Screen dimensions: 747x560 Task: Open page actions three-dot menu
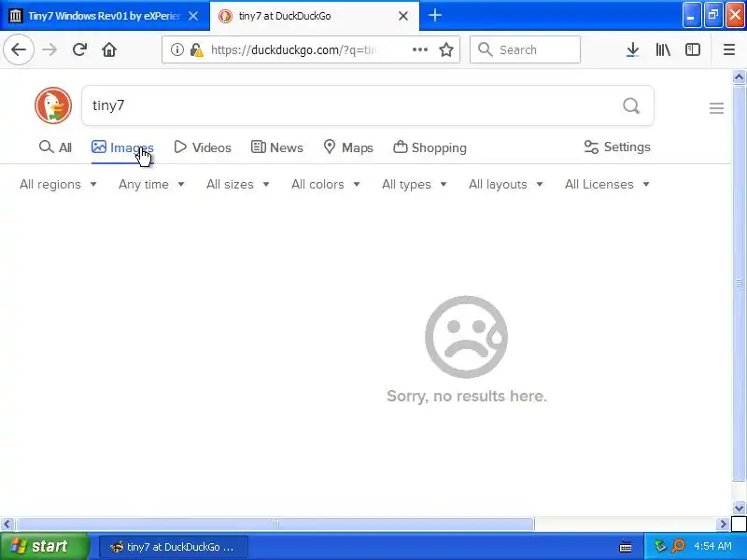point(419,49)
